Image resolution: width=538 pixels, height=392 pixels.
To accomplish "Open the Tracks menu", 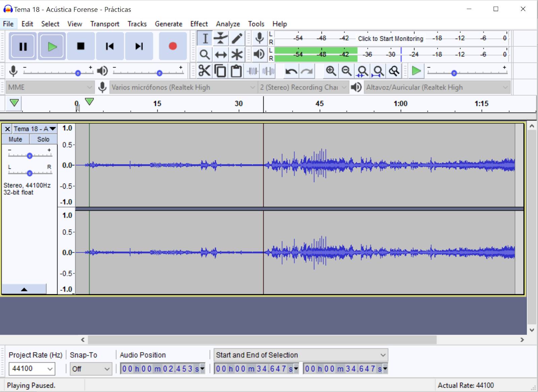I will (137, 24).
